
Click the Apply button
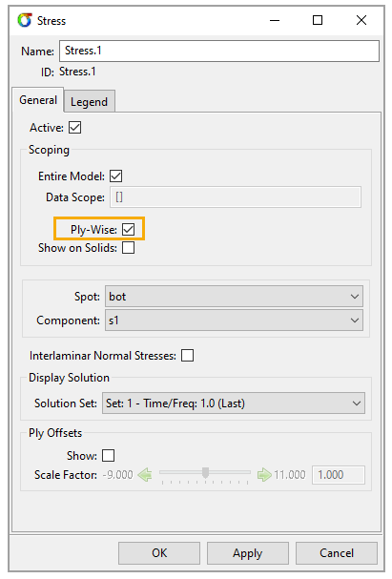pos(248,553)
